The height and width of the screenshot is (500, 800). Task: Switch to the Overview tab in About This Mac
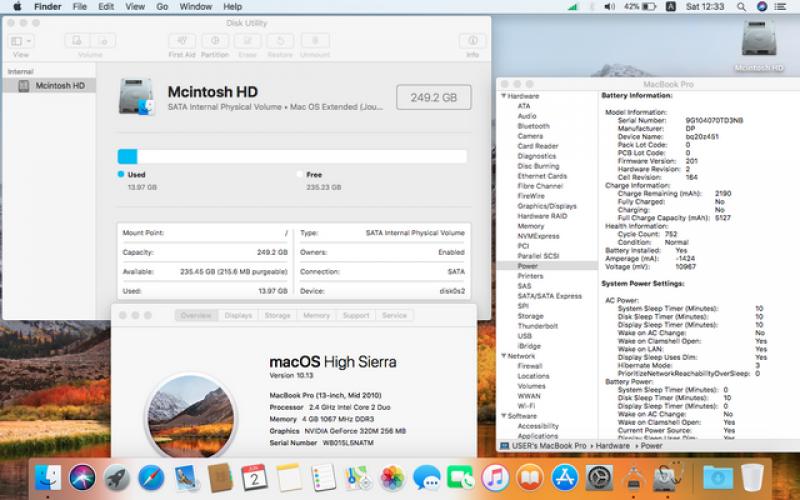tap(196, 315)
